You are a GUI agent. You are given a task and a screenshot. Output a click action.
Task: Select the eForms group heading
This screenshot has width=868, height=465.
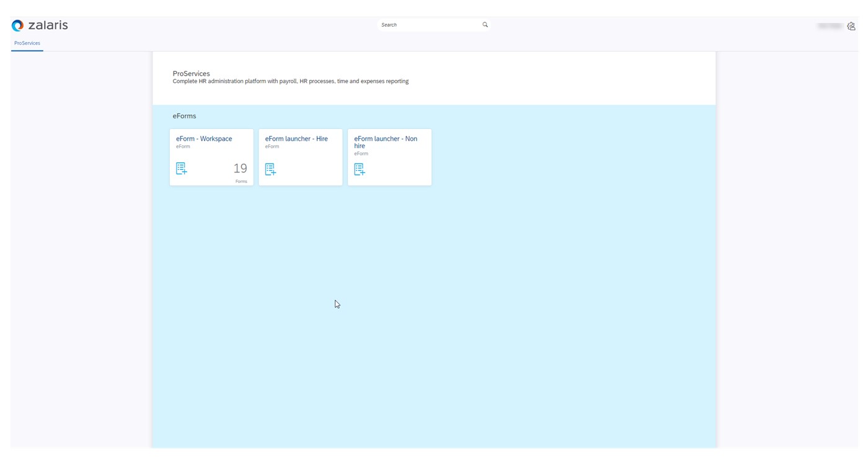pyautogui.click(x=184, y=116)
